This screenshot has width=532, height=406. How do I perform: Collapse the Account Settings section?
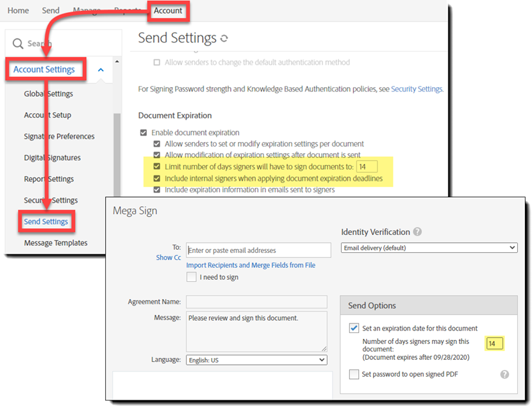point(99,69)
